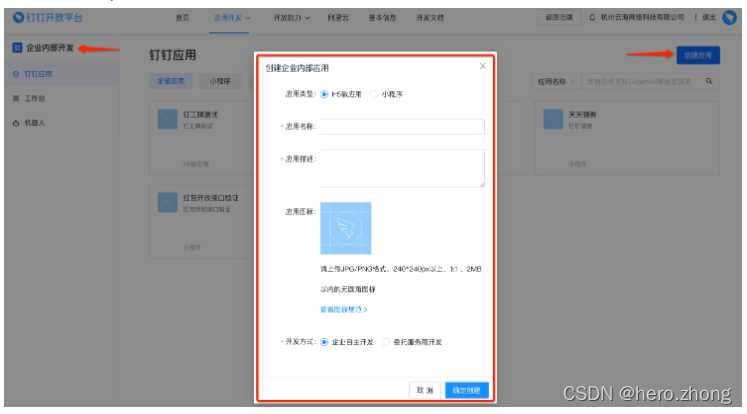This screenshot has height=414, width=747.
Task: Click the 企业内部开发 sidebar heading
Action: (x=50, y=48)
